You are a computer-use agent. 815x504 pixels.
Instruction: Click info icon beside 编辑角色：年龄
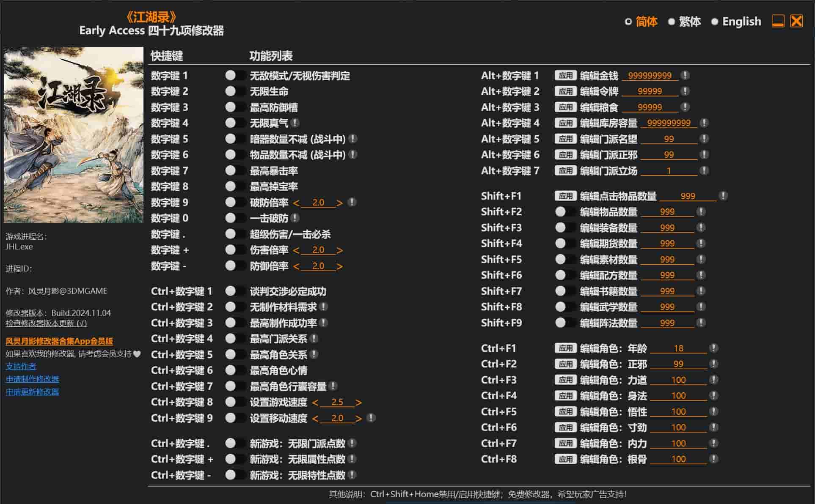(714, 348)
